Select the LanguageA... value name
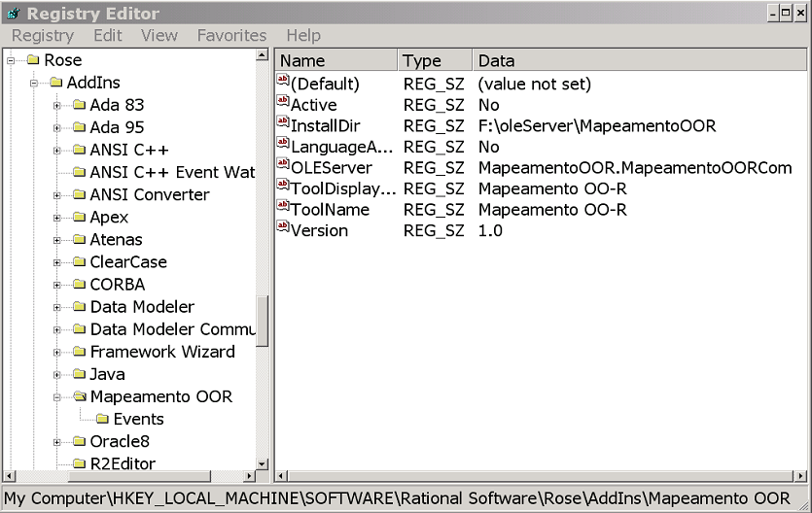This screenshot has height=513, width=812. (341, 147)
